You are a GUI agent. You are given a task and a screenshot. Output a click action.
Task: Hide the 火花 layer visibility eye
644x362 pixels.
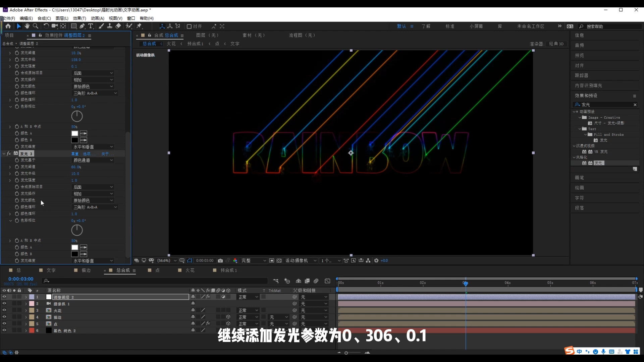click(4, 310)
